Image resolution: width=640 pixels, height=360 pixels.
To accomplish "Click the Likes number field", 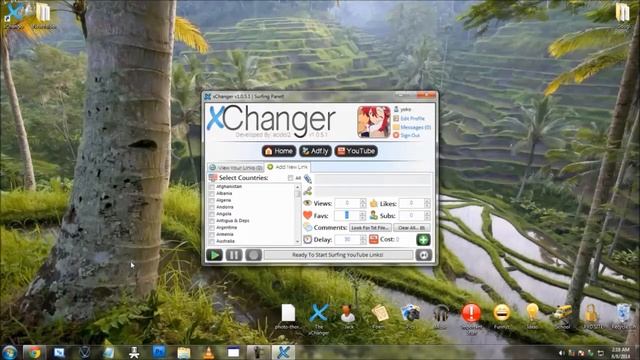I will [411, 203].
